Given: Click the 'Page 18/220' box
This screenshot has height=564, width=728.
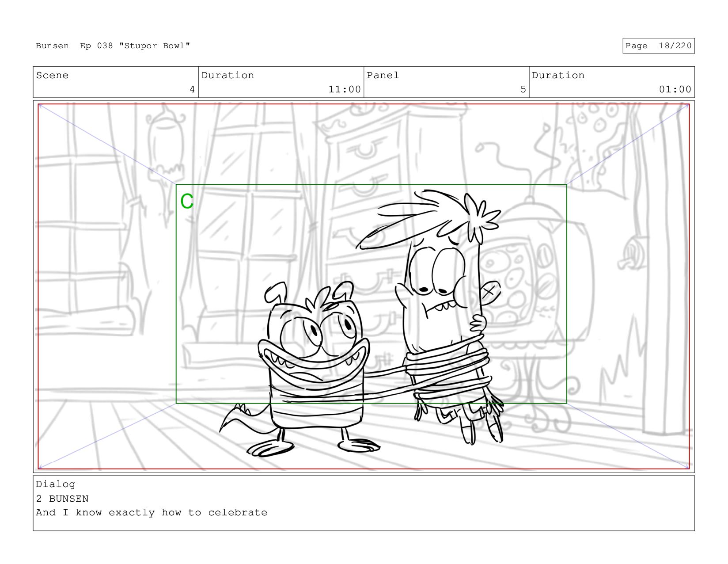Looking at the screenshot, I should (658, 46).
